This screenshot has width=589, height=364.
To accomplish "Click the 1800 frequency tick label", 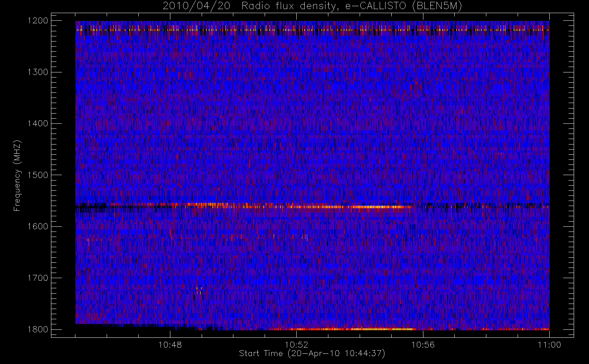I will (x=38, y=329).
